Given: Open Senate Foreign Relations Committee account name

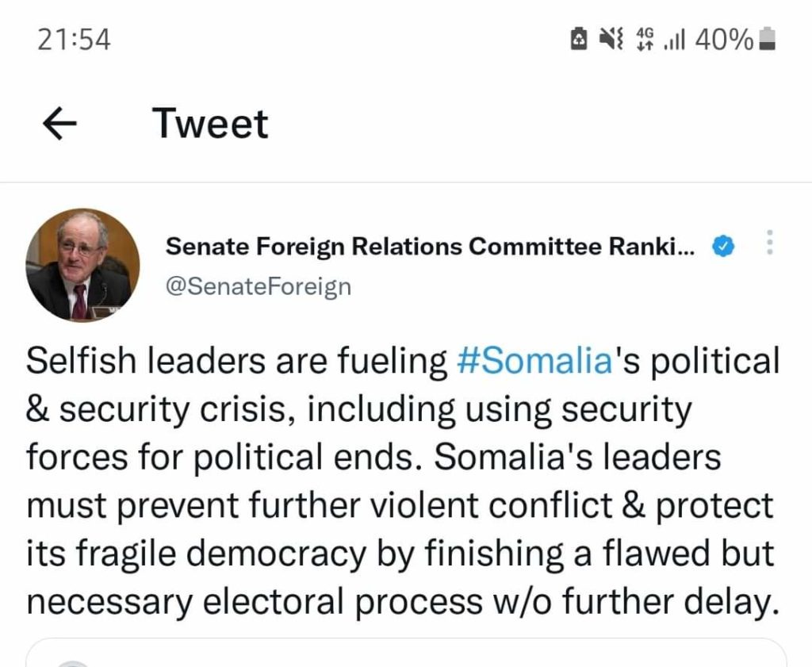Looking at the screenshot, I should [430, 247].
